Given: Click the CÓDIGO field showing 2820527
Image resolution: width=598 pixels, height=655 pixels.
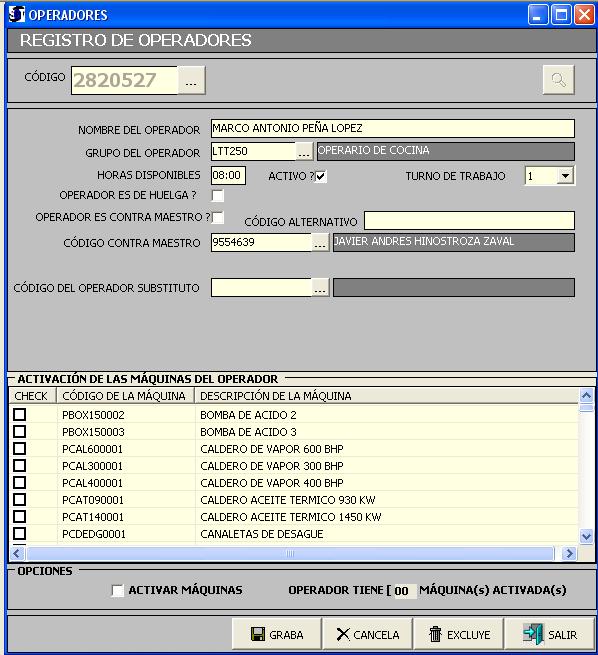Looking at the screenshot, I should point(124,80).
